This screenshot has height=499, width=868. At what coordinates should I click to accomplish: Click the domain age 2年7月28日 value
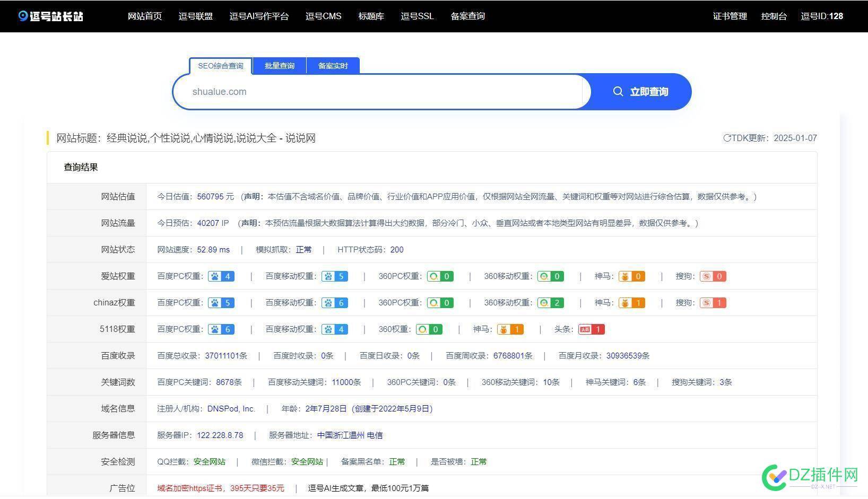tap(326, 409)
